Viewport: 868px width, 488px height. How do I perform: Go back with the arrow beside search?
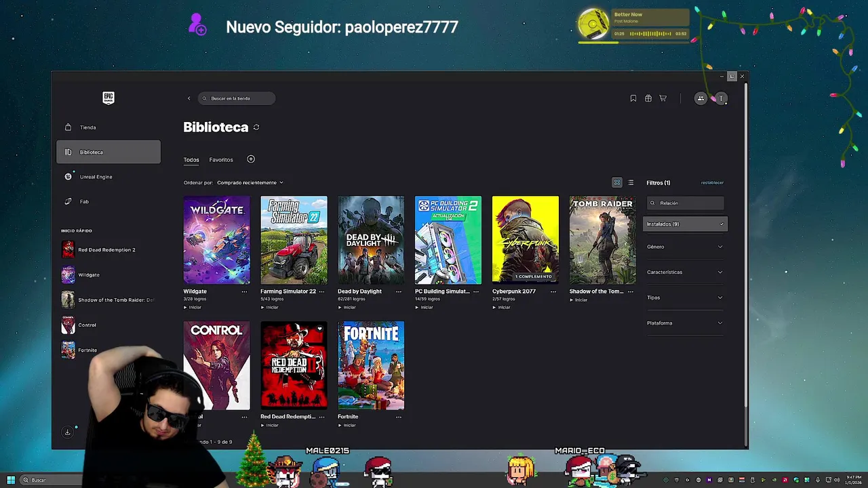click(x=189, y=98)
